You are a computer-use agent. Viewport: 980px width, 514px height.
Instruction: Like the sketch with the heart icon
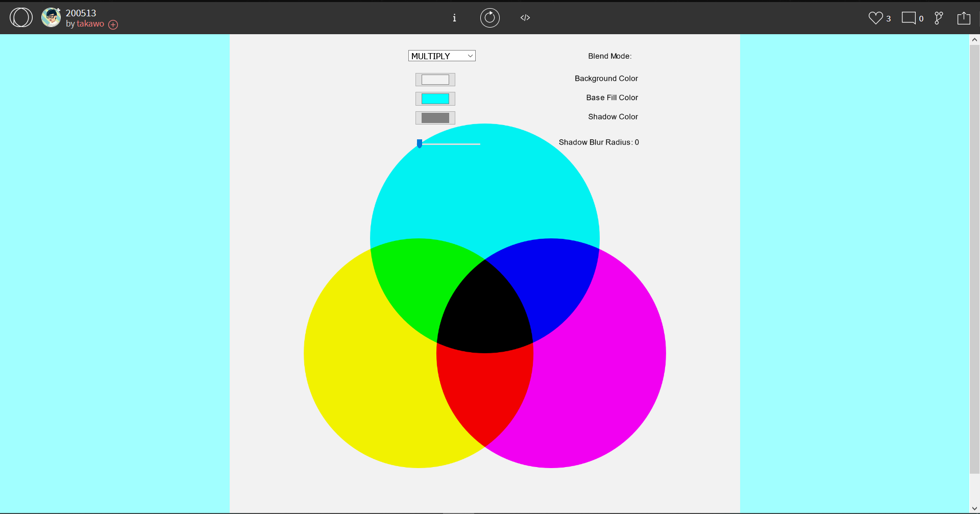876,18
